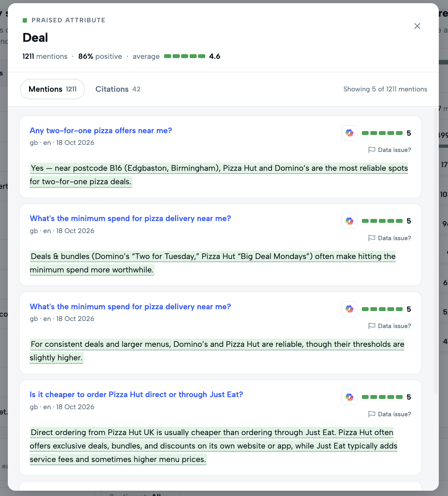Click the Copilot icon in the two-for-one offers card

pyautogui.click(x=349, y=133)
